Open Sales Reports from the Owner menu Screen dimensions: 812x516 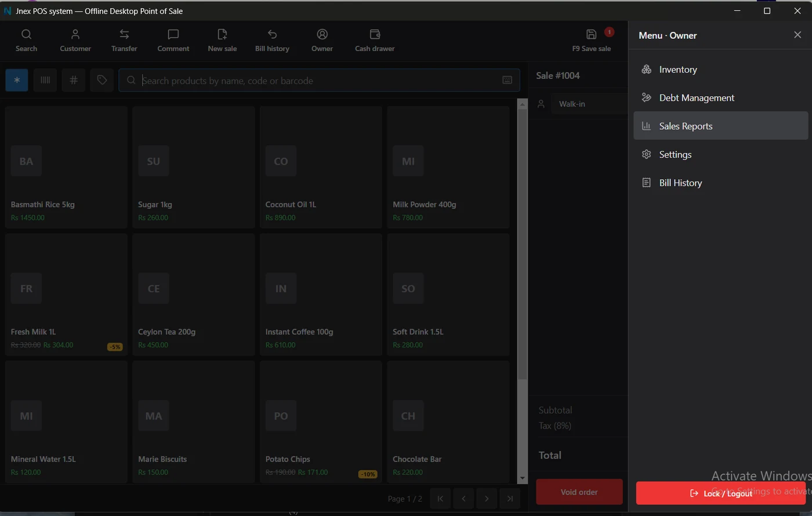(720, 126)
